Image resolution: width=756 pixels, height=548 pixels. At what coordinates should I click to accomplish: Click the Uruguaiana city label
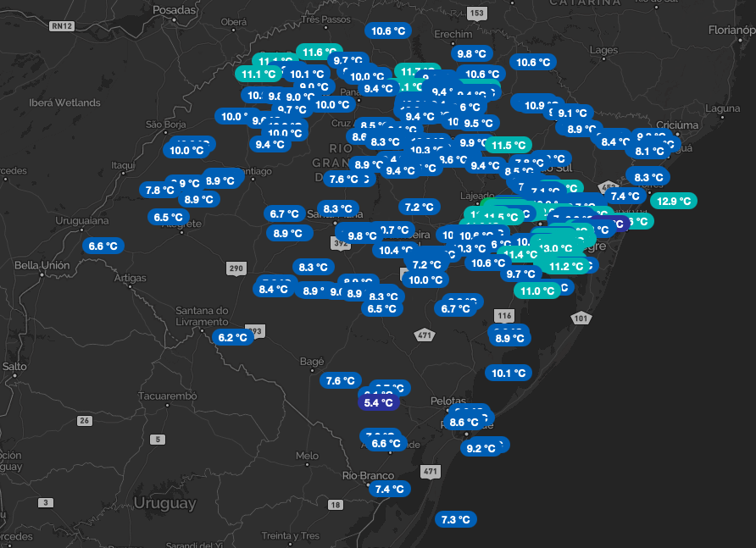coord(82,221)
